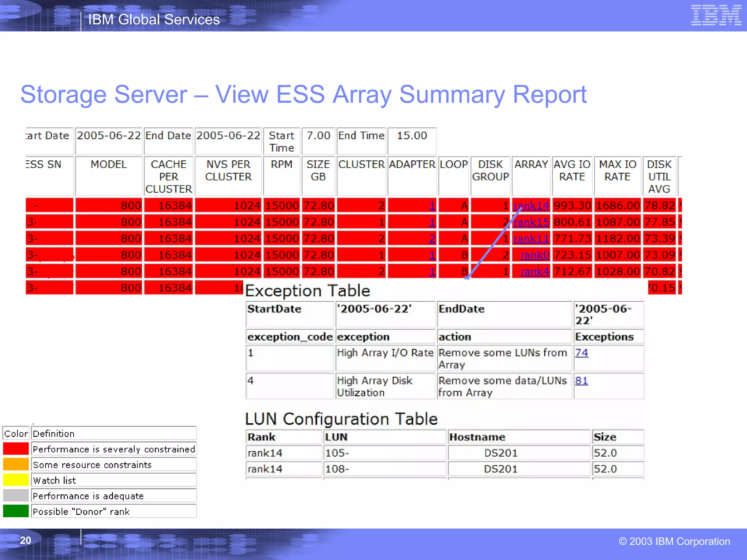Click the gray performance adequate swatch
The width and height of the screenshot is (747, 560).
point(16,495)
